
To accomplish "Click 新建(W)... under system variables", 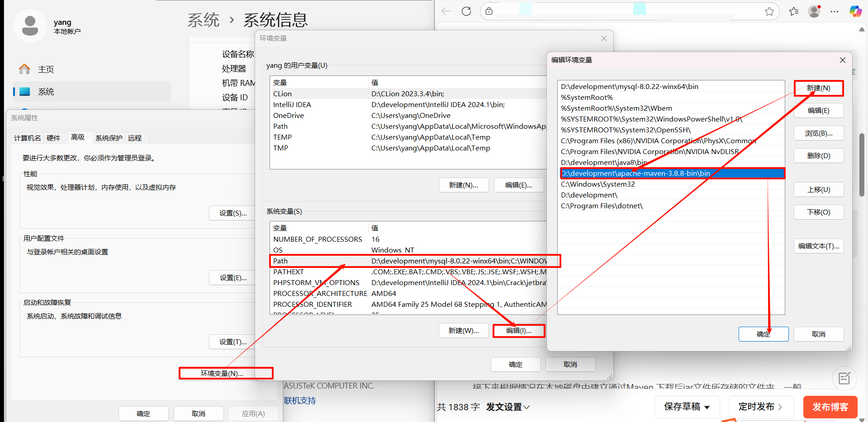I will (464, 331).
